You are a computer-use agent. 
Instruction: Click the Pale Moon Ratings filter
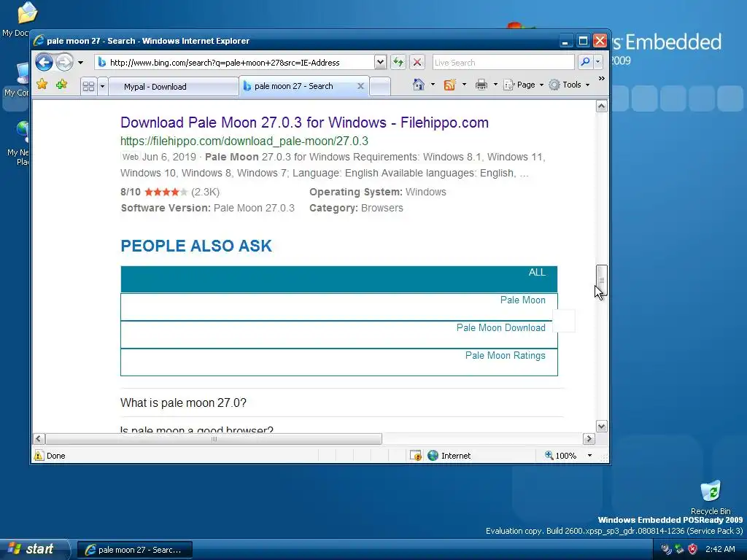[338, 362]
